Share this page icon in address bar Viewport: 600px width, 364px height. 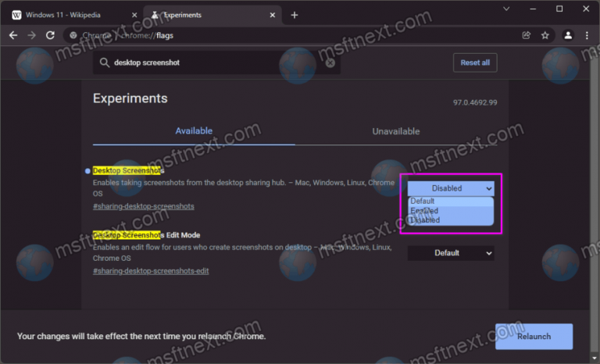[x=527, y=35]
